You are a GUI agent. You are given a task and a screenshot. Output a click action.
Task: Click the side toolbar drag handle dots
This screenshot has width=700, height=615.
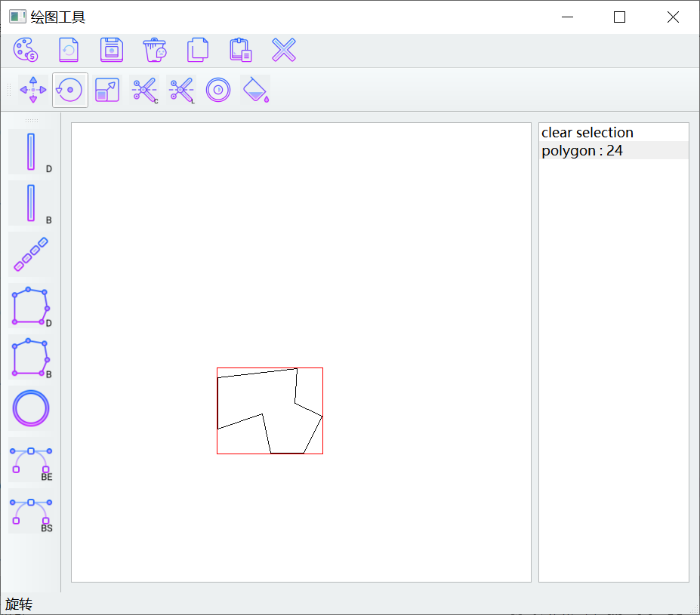31,121
